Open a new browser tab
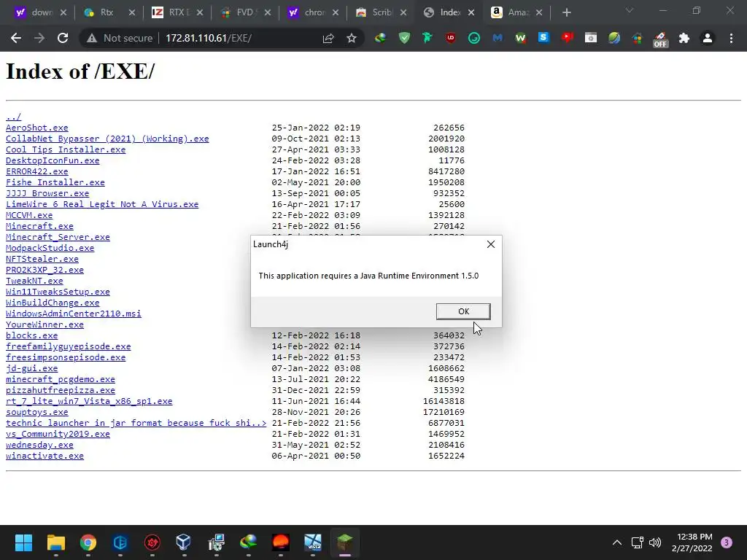This screenshot has width=747, height=560. (x=566, y=12)
